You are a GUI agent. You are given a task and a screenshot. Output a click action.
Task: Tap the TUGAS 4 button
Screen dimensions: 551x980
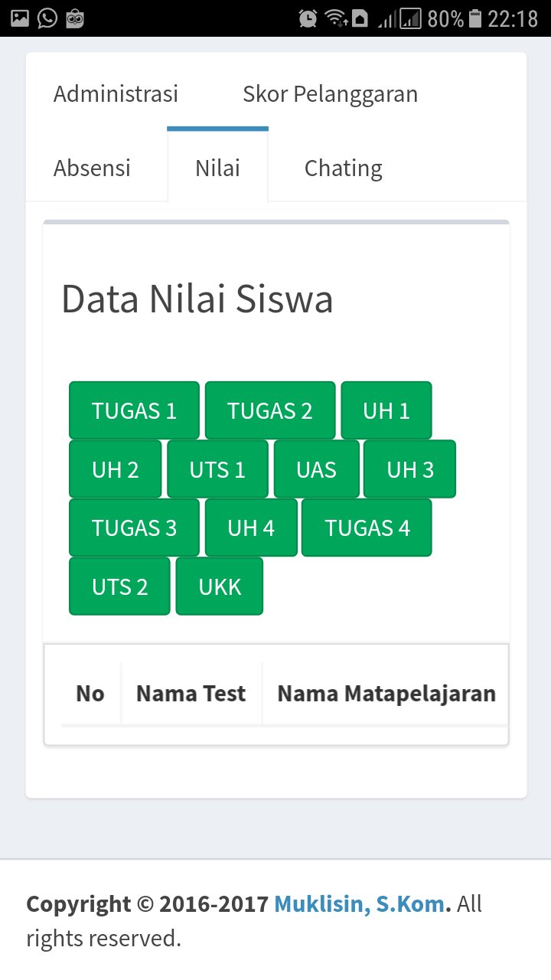click(x=367, y=528)
